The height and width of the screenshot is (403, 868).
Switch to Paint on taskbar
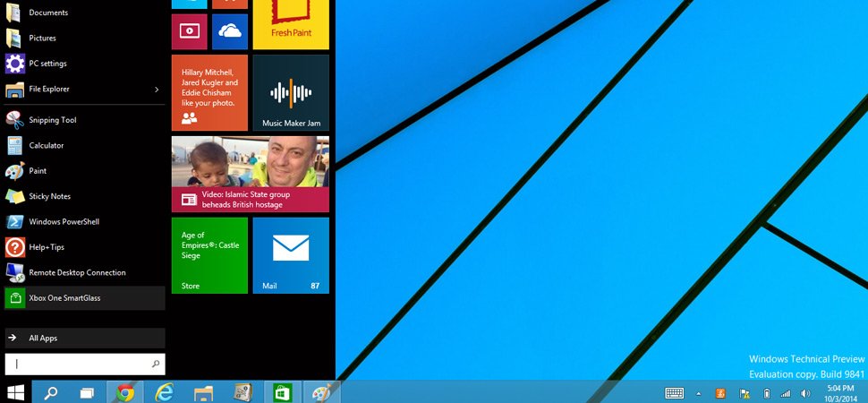[322, 392]
